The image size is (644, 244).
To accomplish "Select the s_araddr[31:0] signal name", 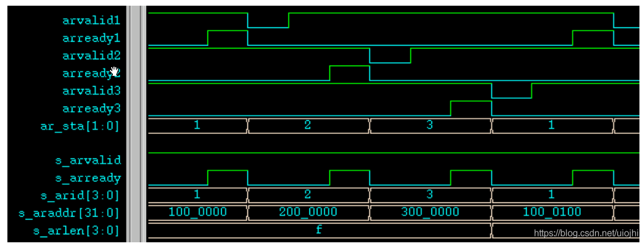I will 69,213.
